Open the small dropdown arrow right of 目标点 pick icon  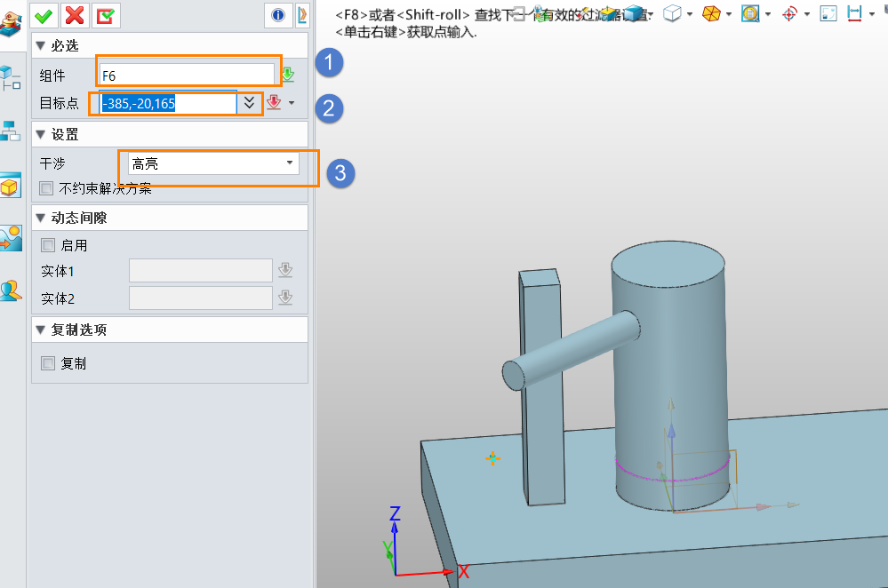coord(292,103)
